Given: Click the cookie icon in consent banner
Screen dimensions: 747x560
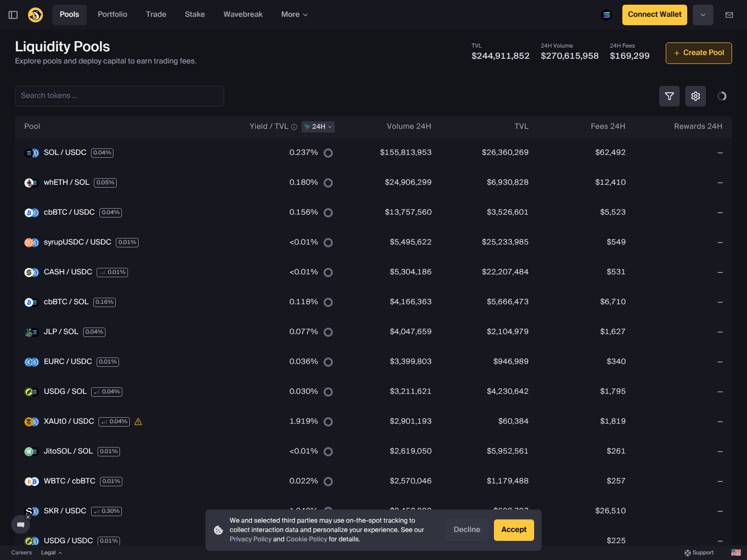Looking at the screenshot, I should [x=218, y=530].
